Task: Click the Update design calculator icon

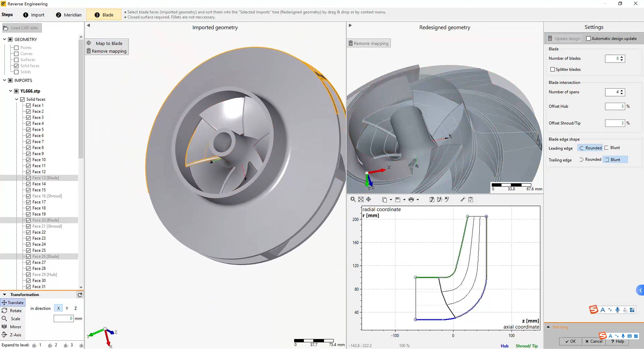Action: [550, 38]
